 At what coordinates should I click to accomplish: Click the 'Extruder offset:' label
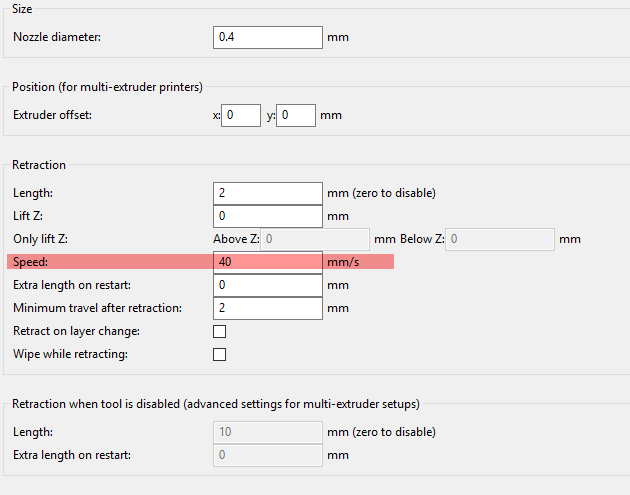click(53, 115)
